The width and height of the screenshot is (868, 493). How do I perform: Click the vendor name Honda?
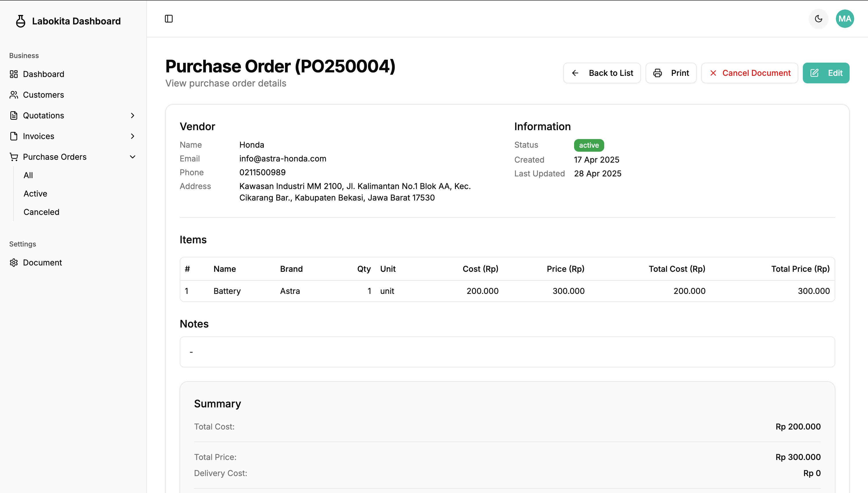pyautogui.click(x=251, y=145)
